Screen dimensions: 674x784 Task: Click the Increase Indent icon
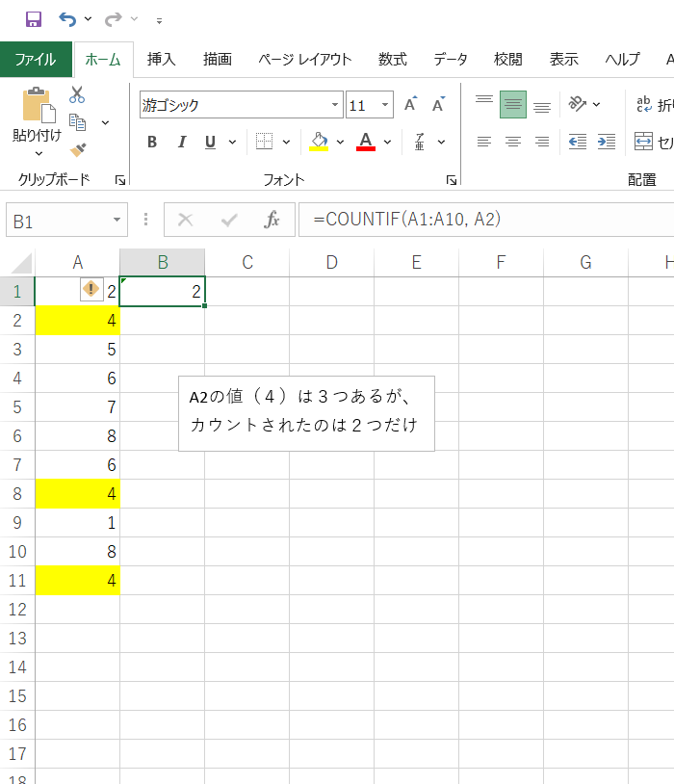point(607,142)
